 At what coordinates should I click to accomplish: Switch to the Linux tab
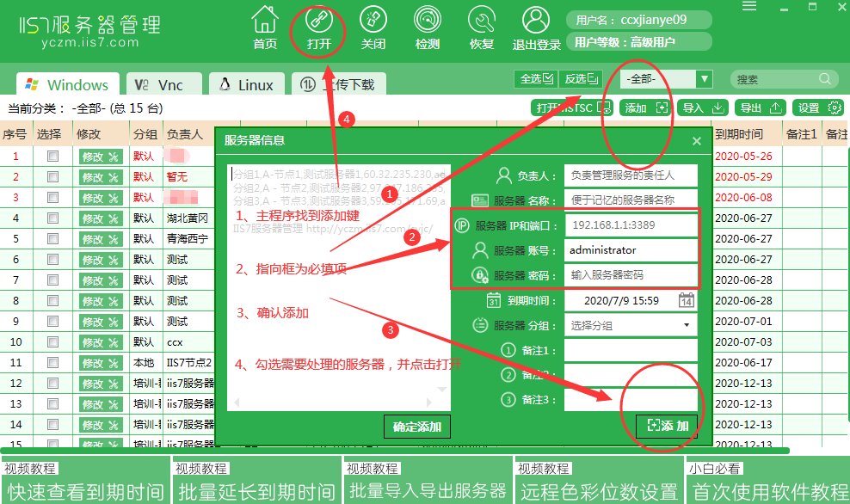click(x=247, y=83)
